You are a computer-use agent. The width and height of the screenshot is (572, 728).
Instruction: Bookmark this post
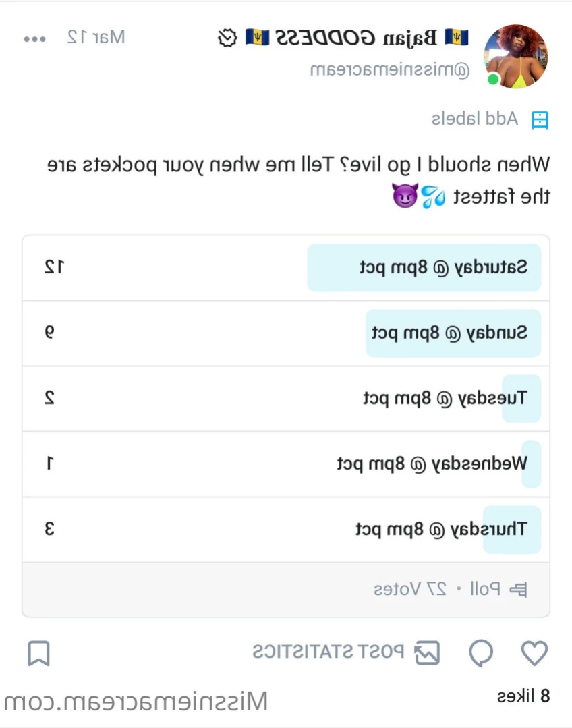(x=38, y=653)
